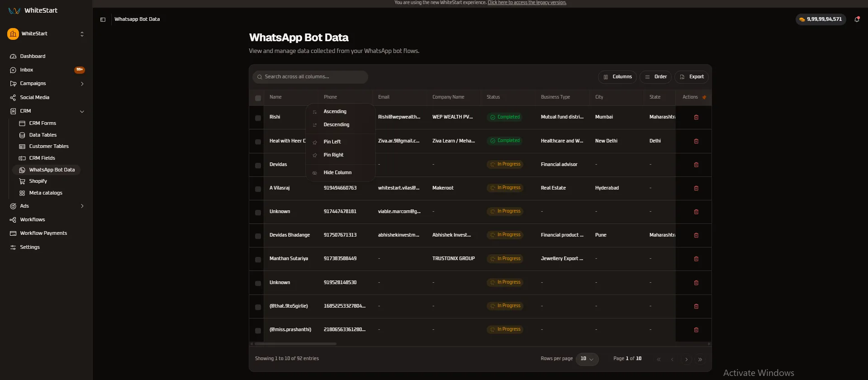Click the Export button

[692, 77]
